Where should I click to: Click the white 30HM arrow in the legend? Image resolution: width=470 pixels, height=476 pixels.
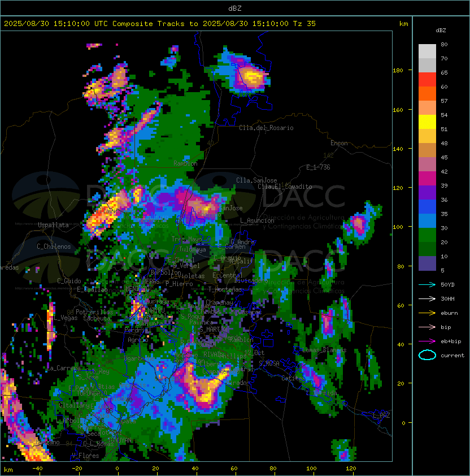pos(427,298)
